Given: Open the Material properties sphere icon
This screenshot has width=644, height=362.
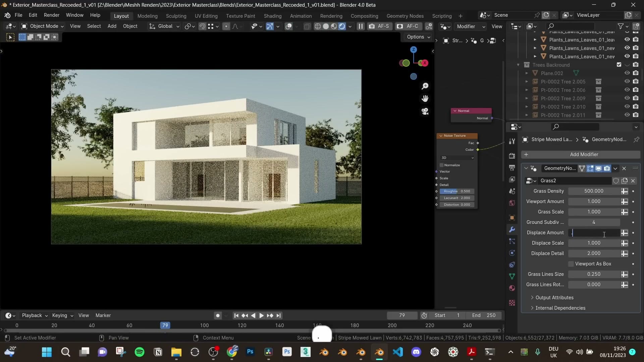Looking at the screenshot, I should pyautogui.click(x=512, y=288).
